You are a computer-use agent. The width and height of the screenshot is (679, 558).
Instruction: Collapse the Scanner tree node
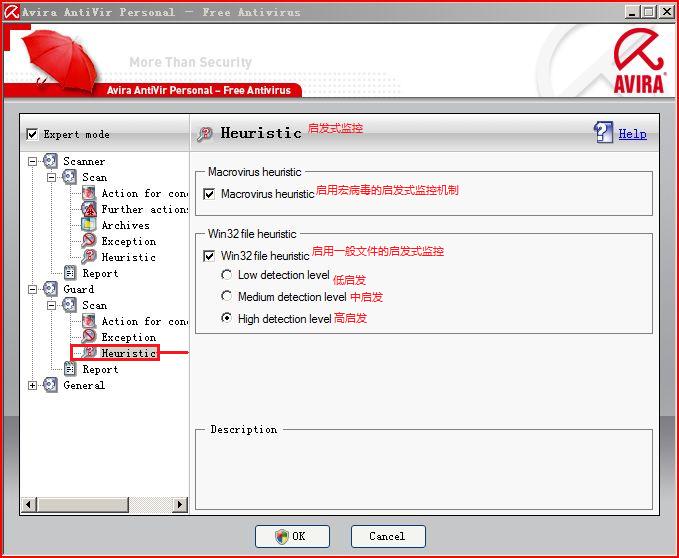tap(32, 161)
